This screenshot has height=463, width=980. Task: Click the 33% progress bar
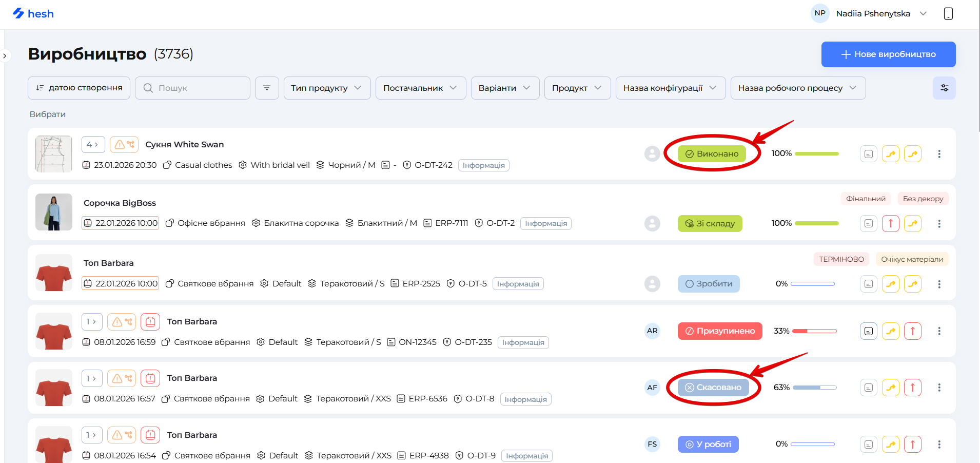[x=814, y=331]
